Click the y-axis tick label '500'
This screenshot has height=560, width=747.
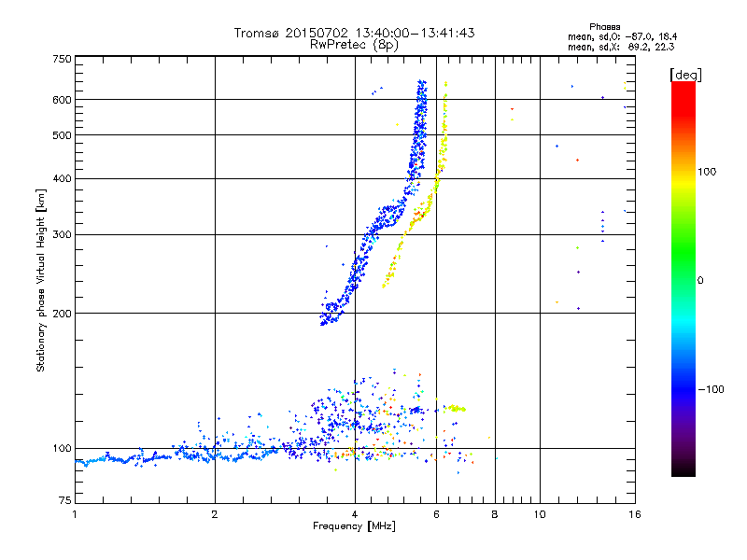point(62,135)
